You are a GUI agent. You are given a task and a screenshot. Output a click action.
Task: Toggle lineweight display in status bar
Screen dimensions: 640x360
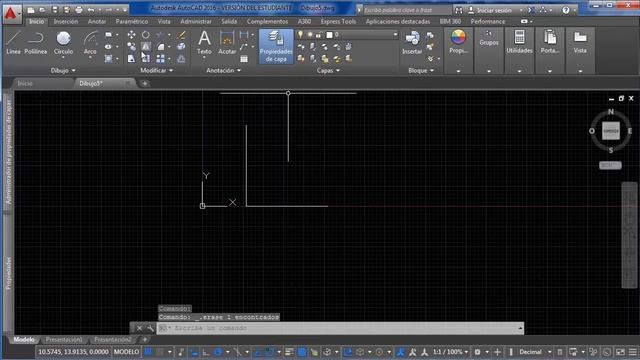click(289, 352)
